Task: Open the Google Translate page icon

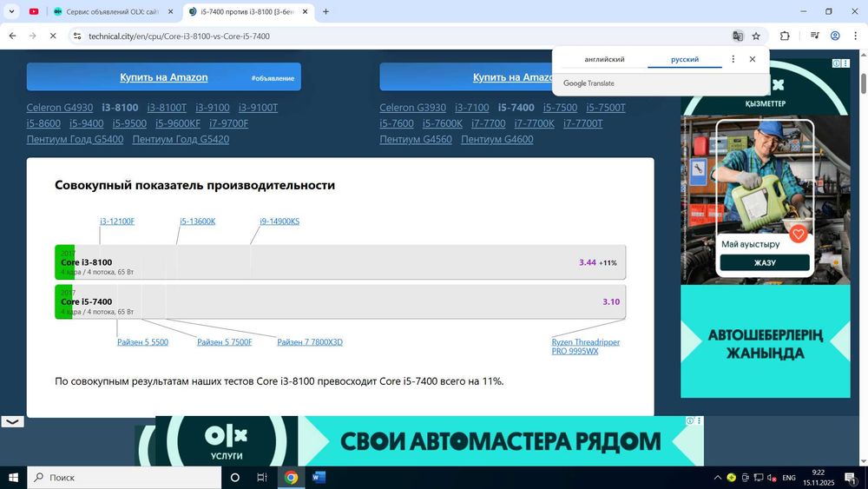Action: [737, 36]
